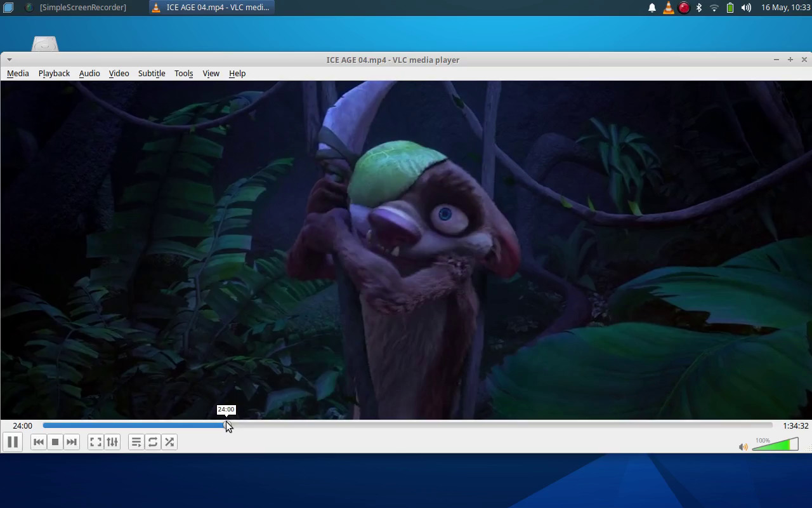Viewport: 812px width, 508px height.
Task: Show extended settings (equalizer icon)
Action: (112, 442)
